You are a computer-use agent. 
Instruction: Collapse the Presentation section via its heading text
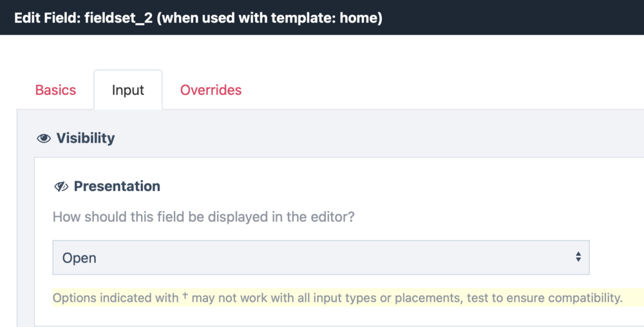pyautogui.click(x=117, y=186)
